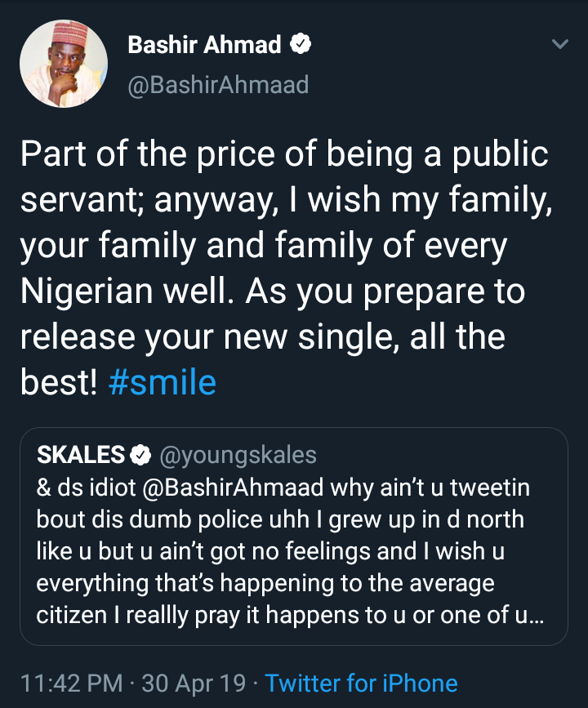The width and height of the screenshot is (588, 708).
Task: Open the #smile hashtag
Action: 163,382
